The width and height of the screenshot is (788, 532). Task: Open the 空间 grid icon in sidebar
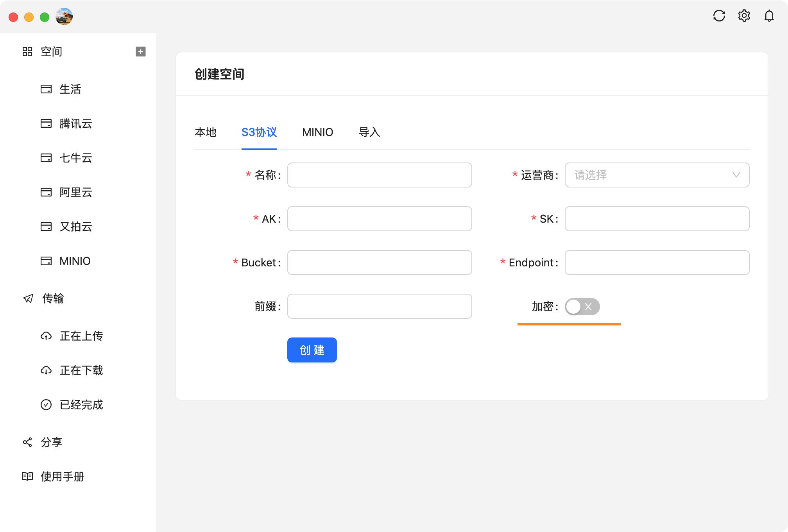[x=27, y=51]
